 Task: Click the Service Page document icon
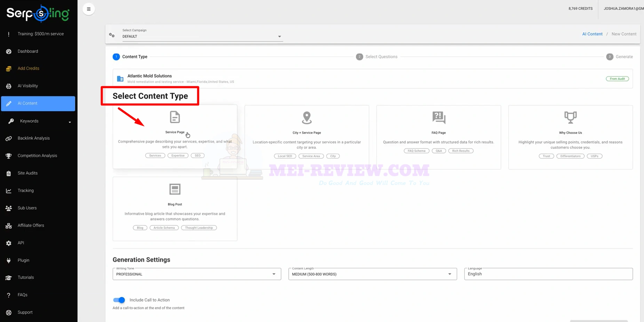click(x=175, y=117)
